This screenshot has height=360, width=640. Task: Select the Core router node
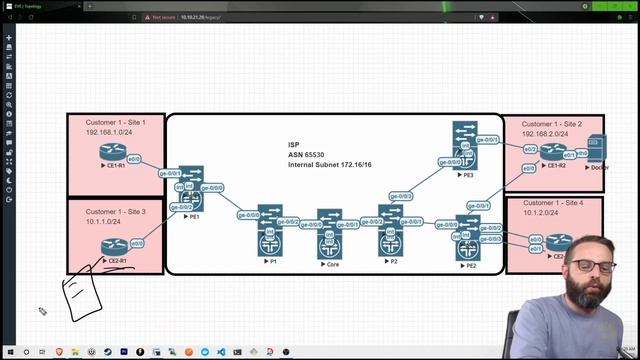330,234
